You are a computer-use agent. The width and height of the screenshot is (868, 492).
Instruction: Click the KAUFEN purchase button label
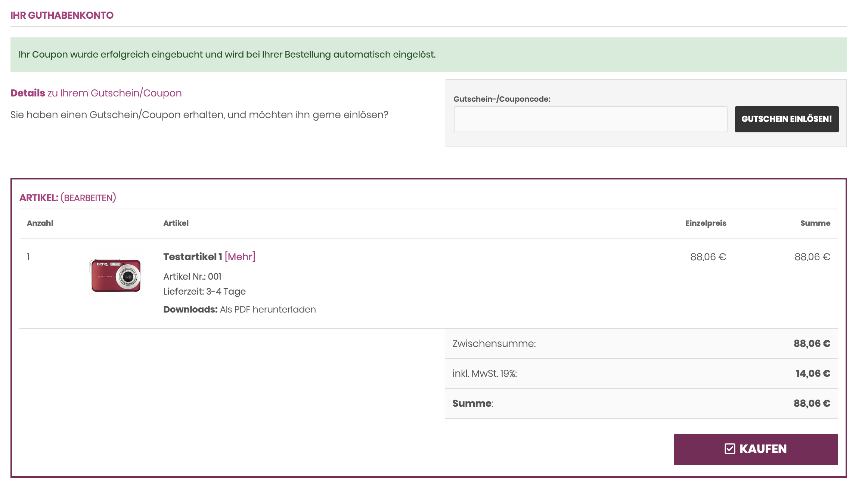[x=763, y=449]
